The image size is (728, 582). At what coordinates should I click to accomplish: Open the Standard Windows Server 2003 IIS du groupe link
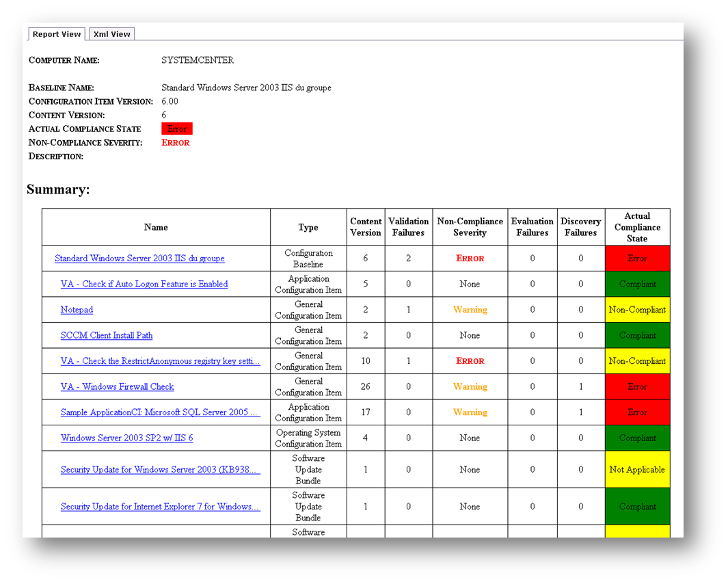[x=139, y=259]
